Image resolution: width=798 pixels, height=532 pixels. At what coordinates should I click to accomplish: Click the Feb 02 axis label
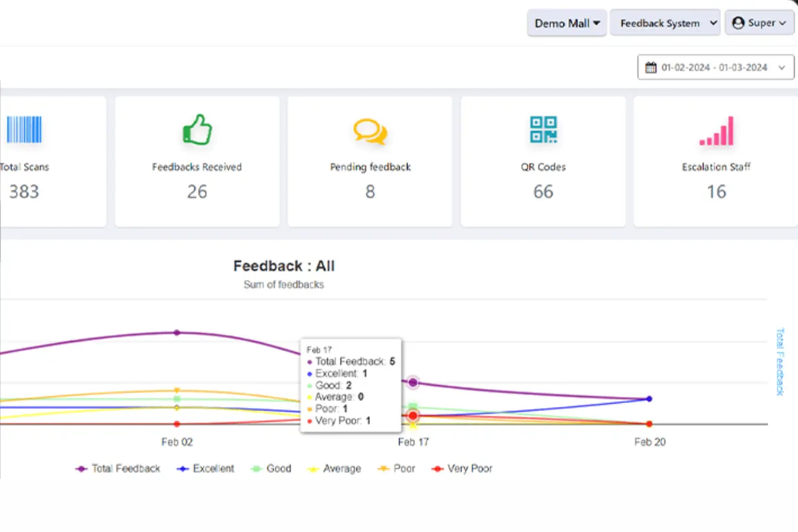[177, 442]
